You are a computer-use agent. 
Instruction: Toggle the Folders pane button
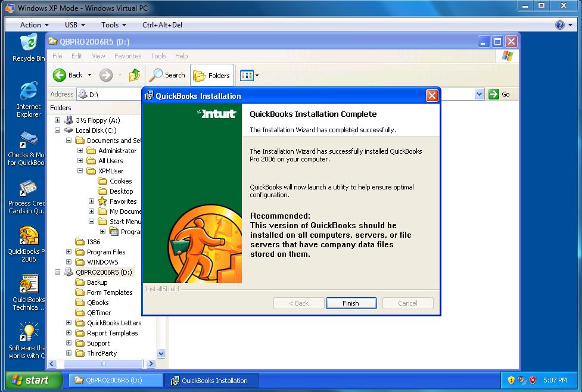212,75
